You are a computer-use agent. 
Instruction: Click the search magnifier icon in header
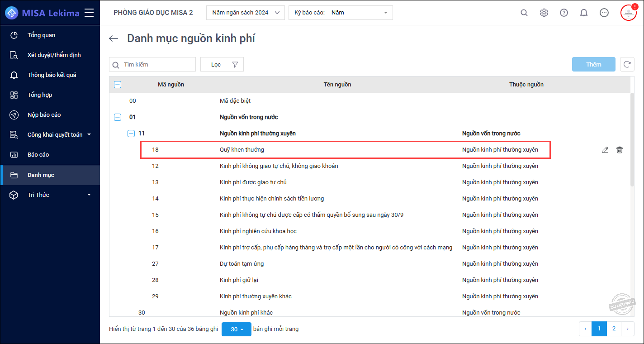point(524,13)
